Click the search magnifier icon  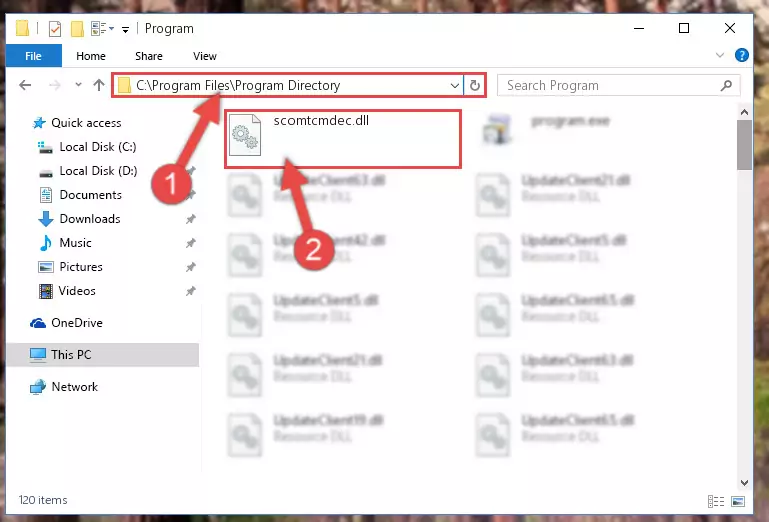point(726,85)
